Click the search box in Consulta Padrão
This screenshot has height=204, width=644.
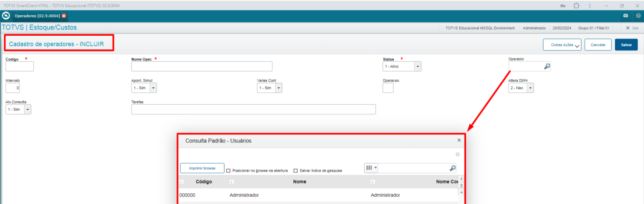tap(414, 168)
